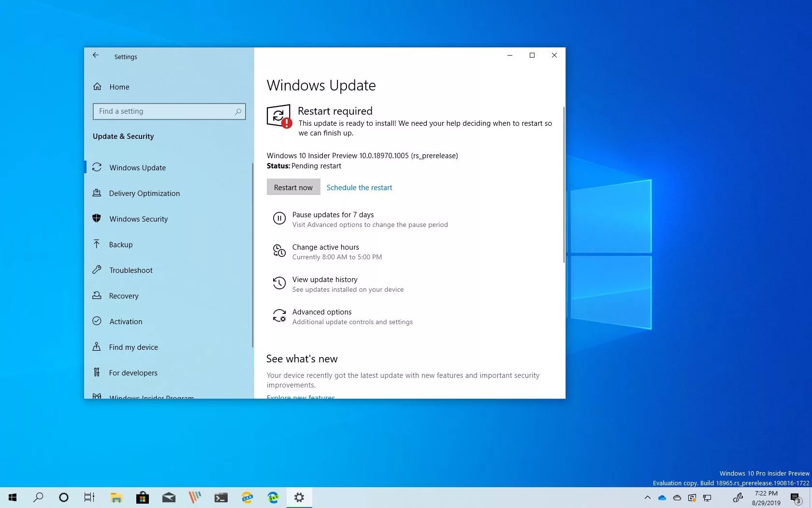812x508 pixels.
Task: Open the Action Center notifications
Action: 796,498
